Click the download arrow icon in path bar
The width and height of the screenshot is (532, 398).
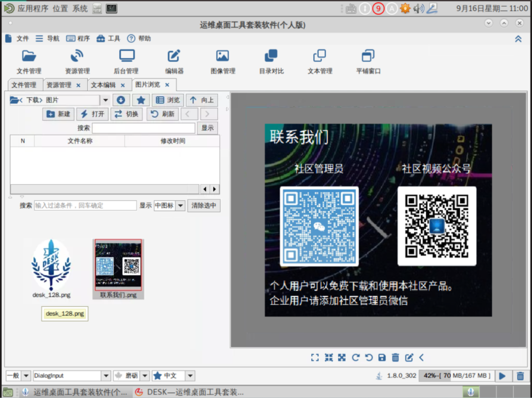click(121, 100)
